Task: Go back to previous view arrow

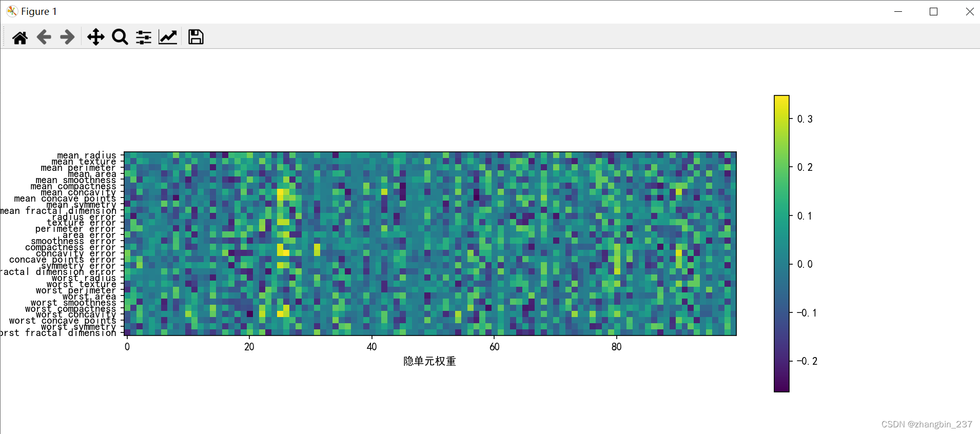Action: pos(44,37)
